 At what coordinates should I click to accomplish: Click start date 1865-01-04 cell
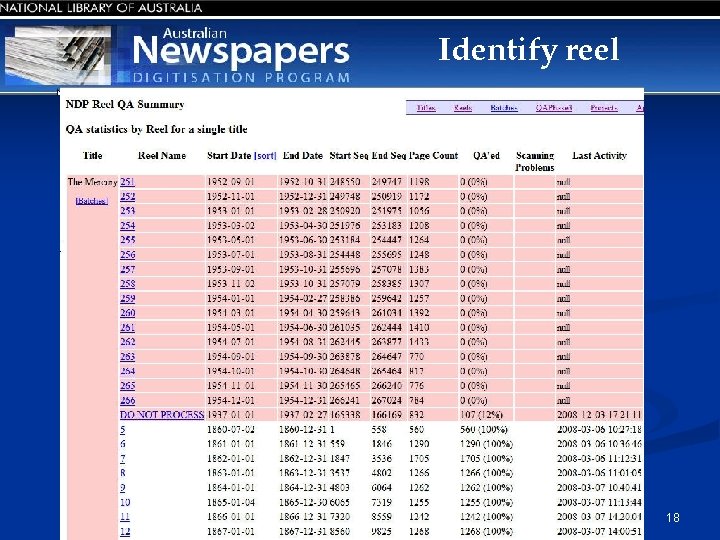(x=231, y=502)
